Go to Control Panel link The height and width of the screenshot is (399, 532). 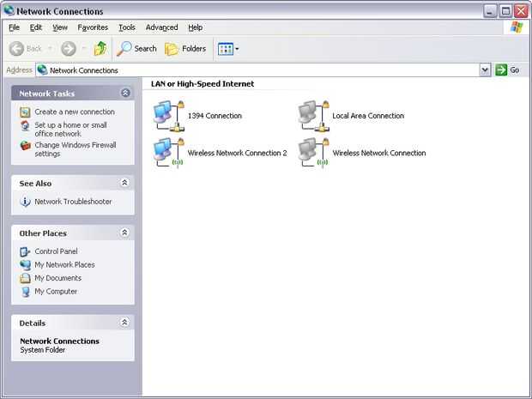(56, 251)
